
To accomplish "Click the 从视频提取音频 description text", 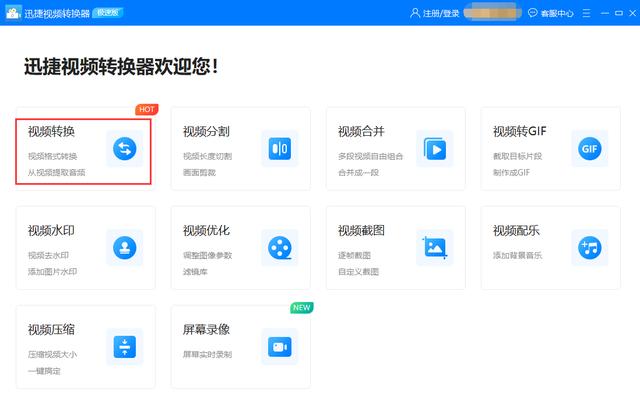I will click(x=57, y=173).
